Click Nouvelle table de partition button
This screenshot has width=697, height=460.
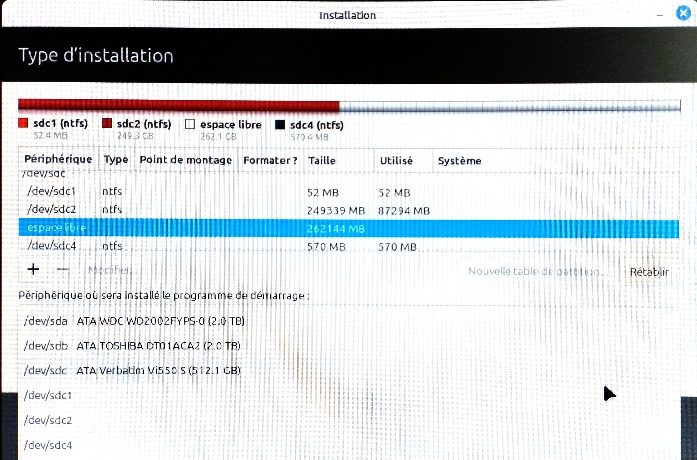coord(536,271)
